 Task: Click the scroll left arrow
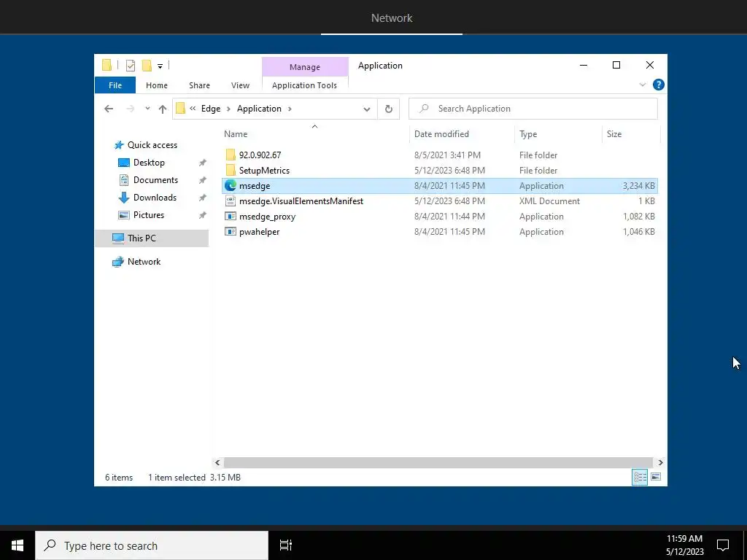click(217, 462)
